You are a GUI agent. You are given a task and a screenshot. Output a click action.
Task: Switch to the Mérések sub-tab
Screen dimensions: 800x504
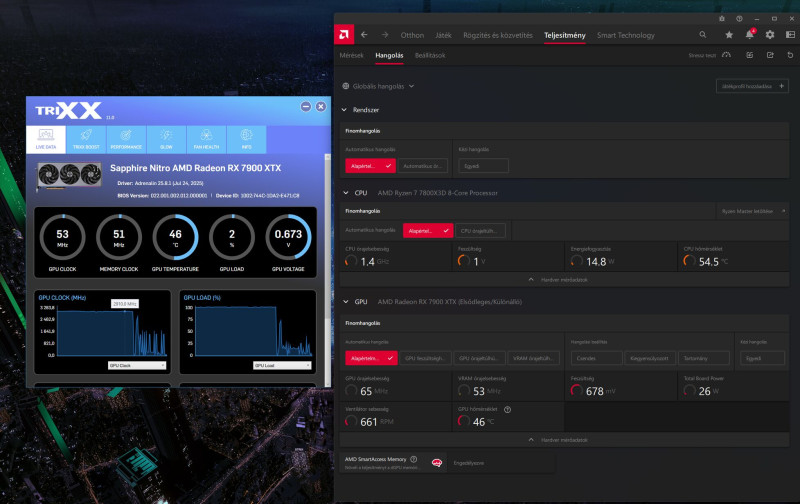pyautogui.click(x=351, y=55)
